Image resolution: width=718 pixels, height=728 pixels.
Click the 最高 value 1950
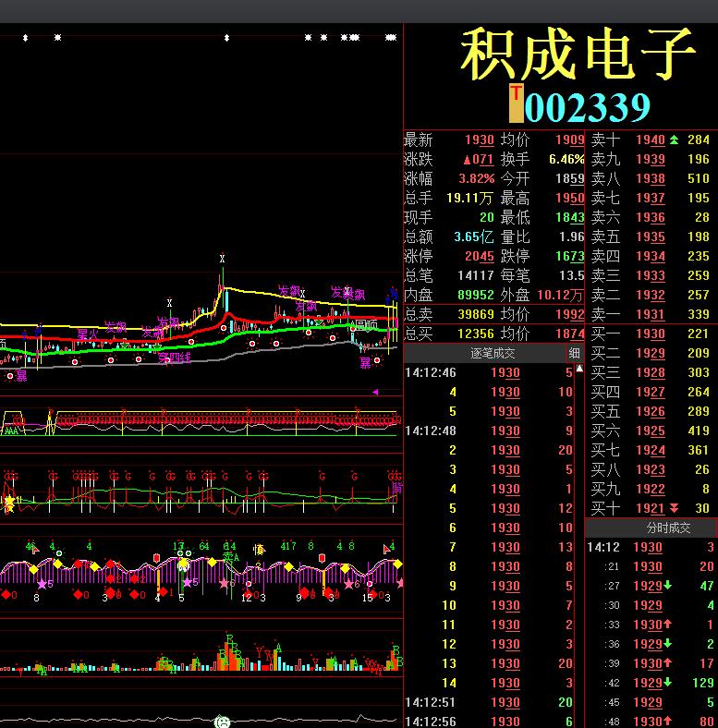[x=570, y=199]
